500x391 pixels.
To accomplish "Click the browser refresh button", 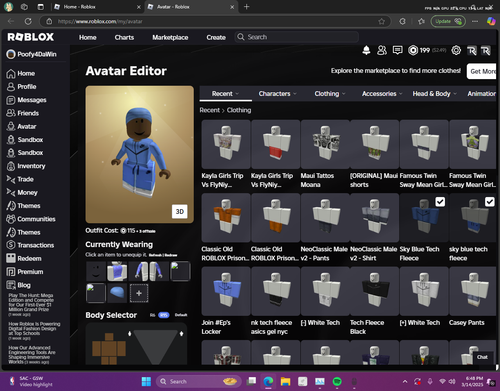I will [28, 21].
